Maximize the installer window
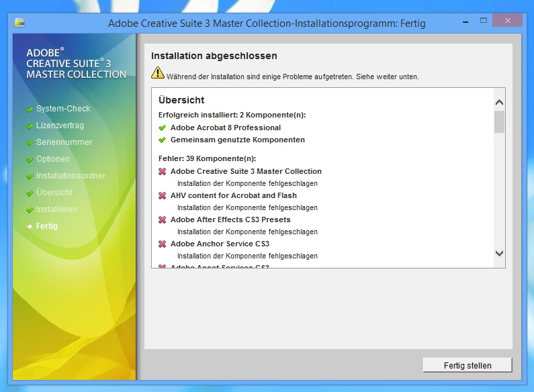Screen dimensions: 534x392 coord(484,20)
